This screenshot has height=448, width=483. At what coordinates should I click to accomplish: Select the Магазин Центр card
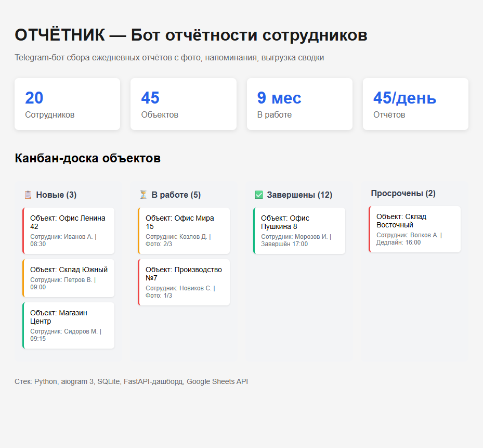pos(69,325)
